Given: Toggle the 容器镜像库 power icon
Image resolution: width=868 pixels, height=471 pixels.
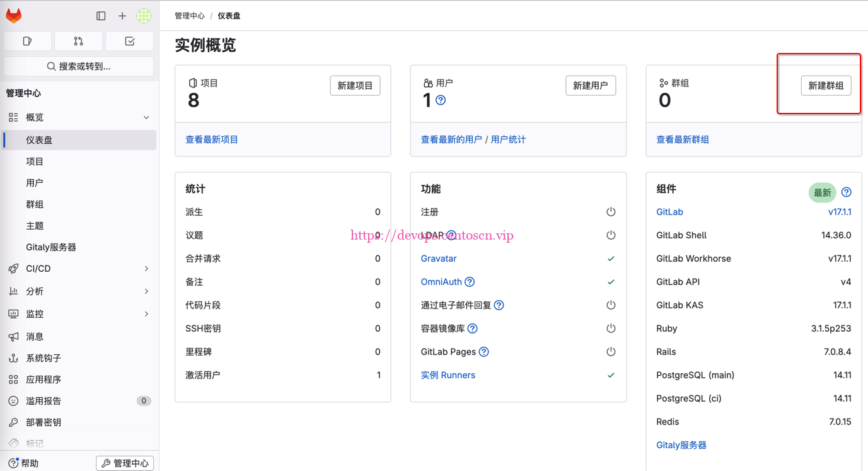Looking at the screenshot, I should [611, 329].
